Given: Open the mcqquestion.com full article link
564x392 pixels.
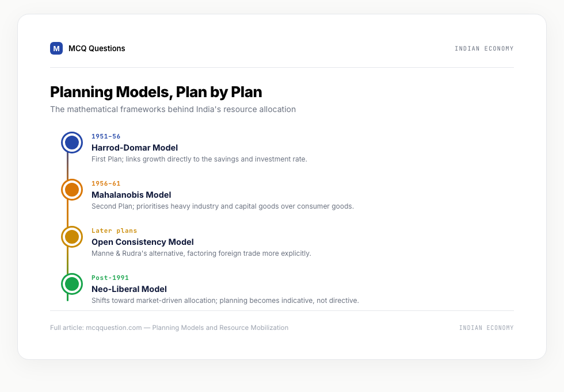Looking at the screenshot, I should click(x=169, y=328).
